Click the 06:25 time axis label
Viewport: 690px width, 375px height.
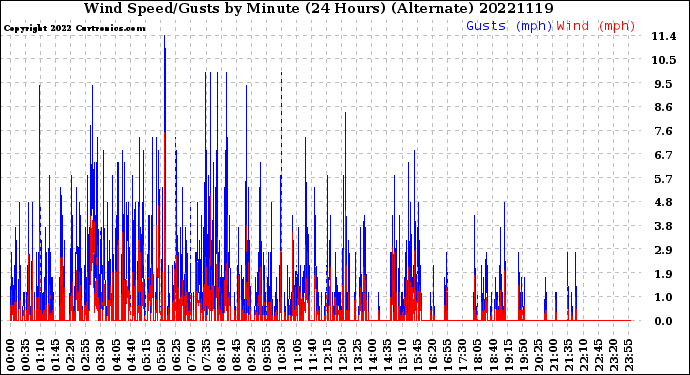176,354
